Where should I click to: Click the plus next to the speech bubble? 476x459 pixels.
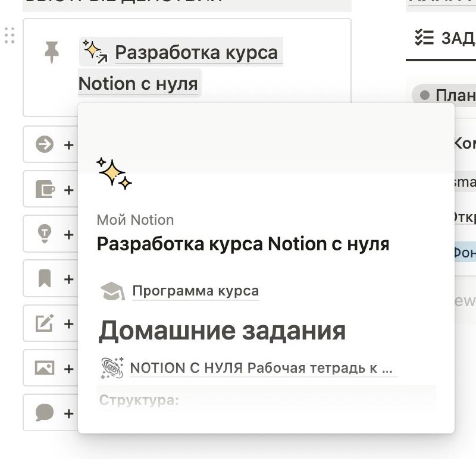tap(69, 413)
